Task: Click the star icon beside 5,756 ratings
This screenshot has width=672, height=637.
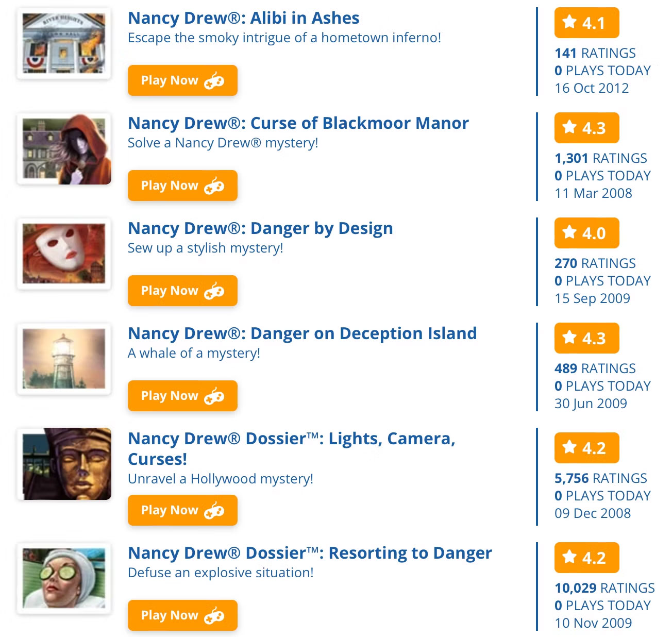Action: tap(569, 447)
